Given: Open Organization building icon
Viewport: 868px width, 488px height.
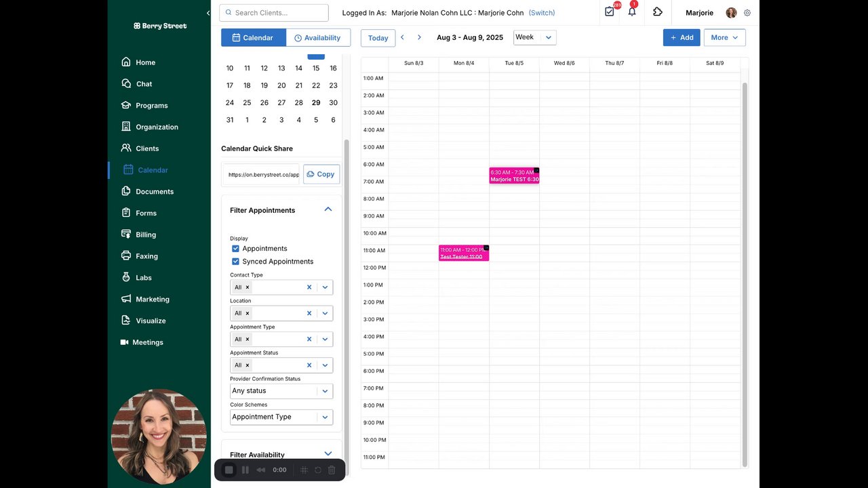Looking at the screenshot, I should point(126,127).
